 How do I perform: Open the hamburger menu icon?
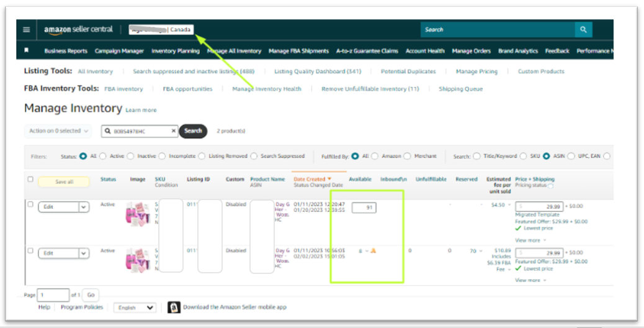[26, 30]
